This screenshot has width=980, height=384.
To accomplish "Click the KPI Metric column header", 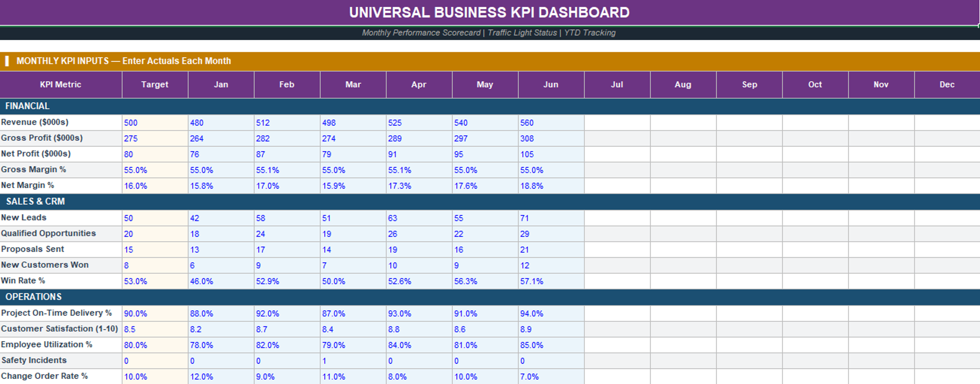I will (x=61, y=84).
